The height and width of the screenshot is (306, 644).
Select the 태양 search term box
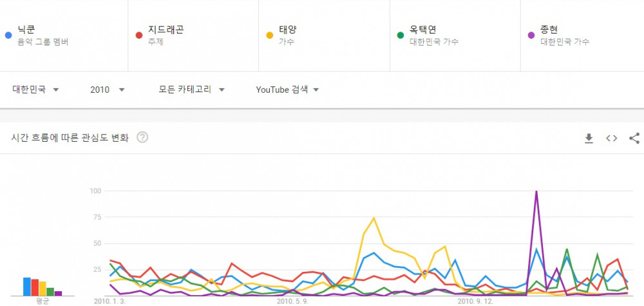tap(324, 35)
